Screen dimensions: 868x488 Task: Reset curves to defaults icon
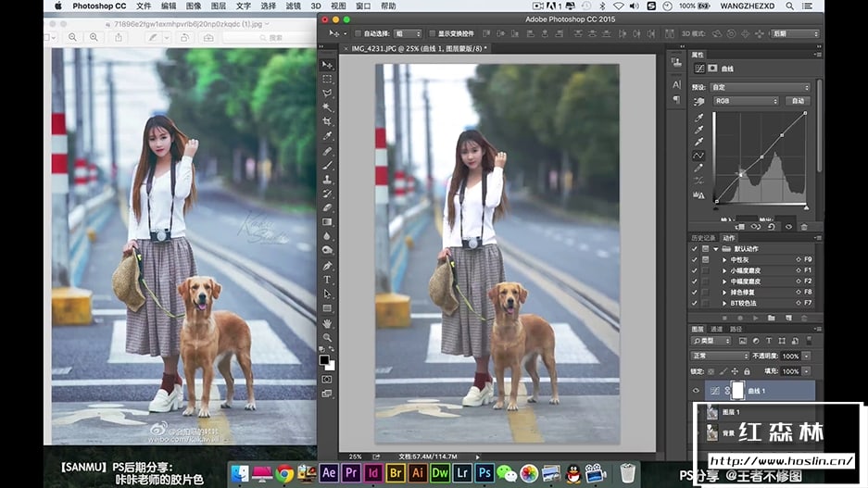tap(772, 227)
